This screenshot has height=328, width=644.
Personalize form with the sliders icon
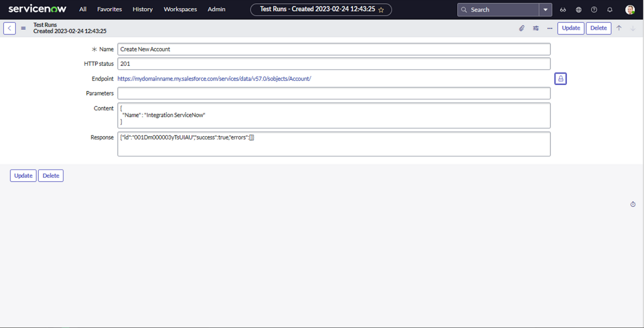(x=536, y=28)
